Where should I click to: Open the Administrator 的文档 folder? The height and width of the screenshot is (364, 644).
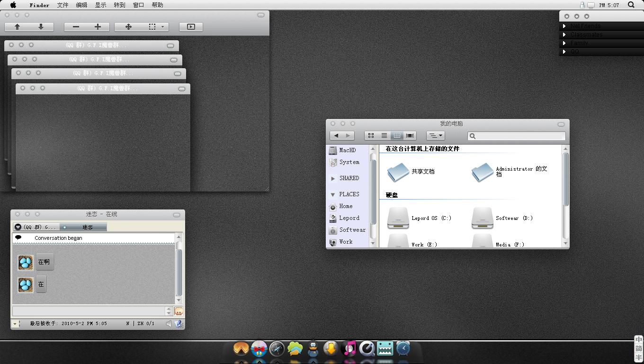click(510, 172)
